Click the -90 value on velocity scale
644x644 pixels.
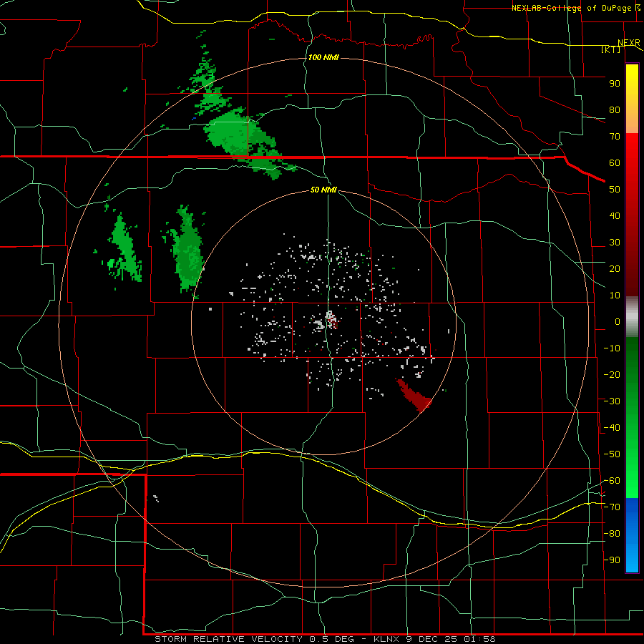(612, 560)
